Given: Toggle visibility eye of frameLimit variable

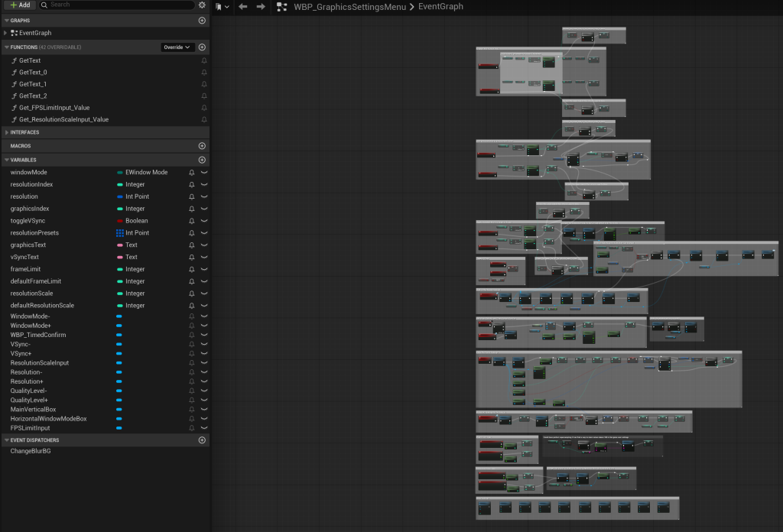Looking at the screenshot, I should coord(204,269).
